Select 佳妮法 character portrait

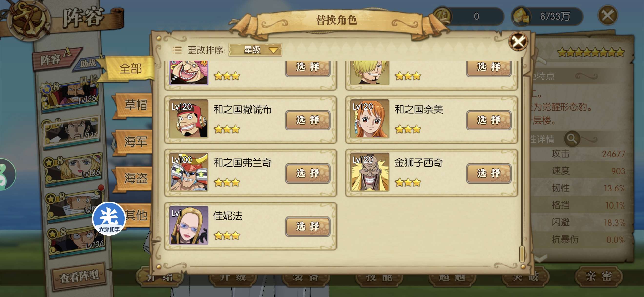(x=189, y=225)
